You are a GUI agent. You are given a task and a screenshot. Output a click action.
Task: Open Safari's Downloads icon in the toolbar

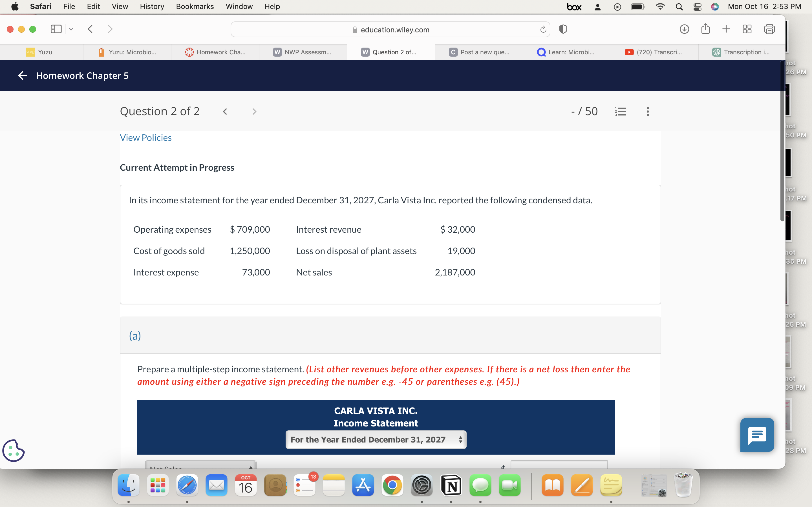684,29
